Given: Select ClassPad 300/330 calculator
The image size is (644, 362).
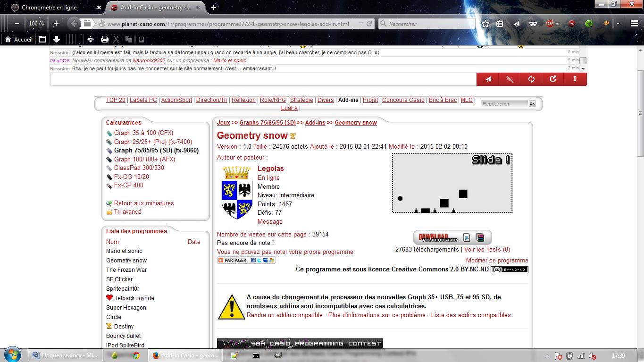Looking at the screenshot, I should point(139,168).
